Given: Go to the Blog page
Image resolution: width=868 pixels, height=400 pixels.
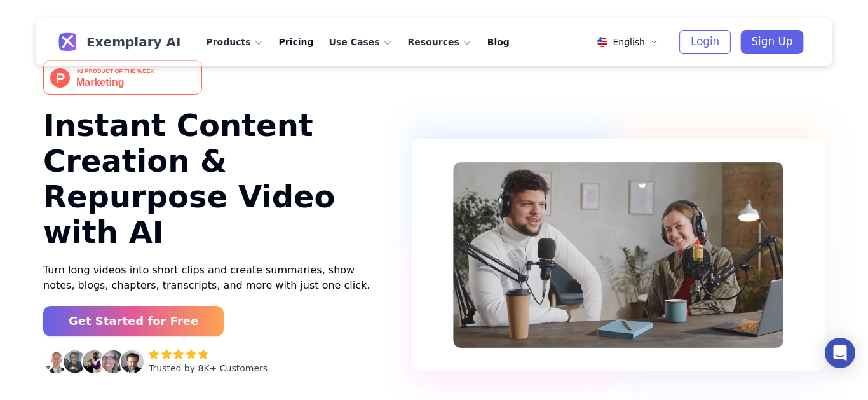Looking at the screenshot, I should coord(498,42).
